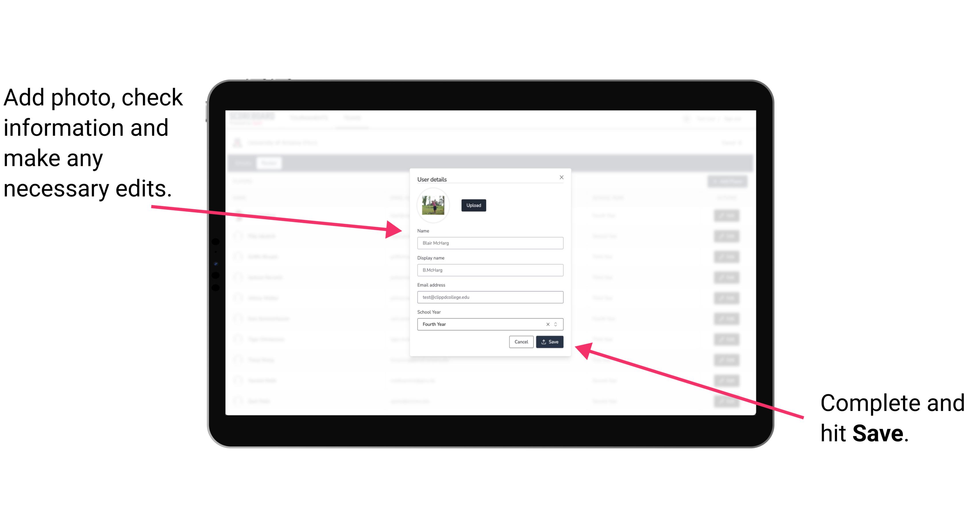The height and width of the screenshot is (527, 980).
Task: Click the user profile photo thumbnail
Action: [x=433, y=206]
